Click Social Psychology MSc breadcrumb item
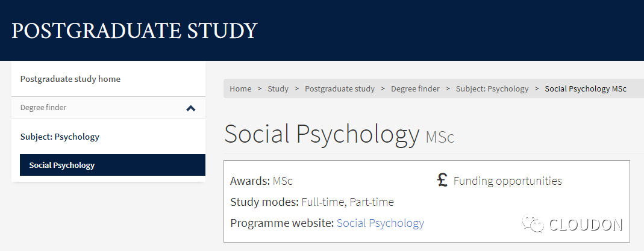 (x=586, y=88)
